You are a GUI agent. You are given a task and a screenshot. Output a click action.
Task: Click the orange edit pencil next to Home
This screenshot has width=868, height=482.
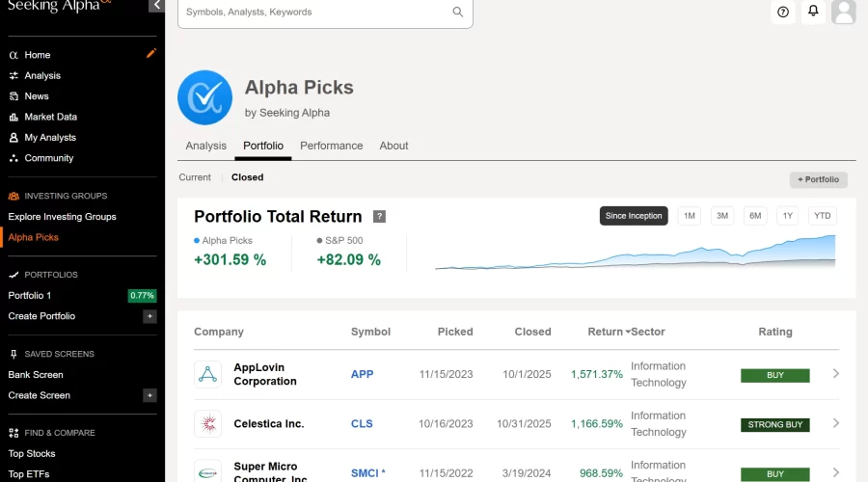click(x=151, y=54)
